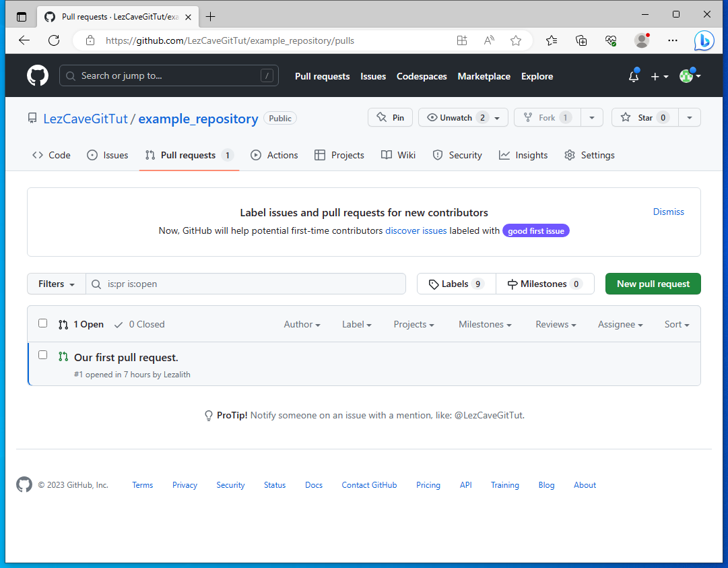Open the notifications bell icon

tap(633, 76)
